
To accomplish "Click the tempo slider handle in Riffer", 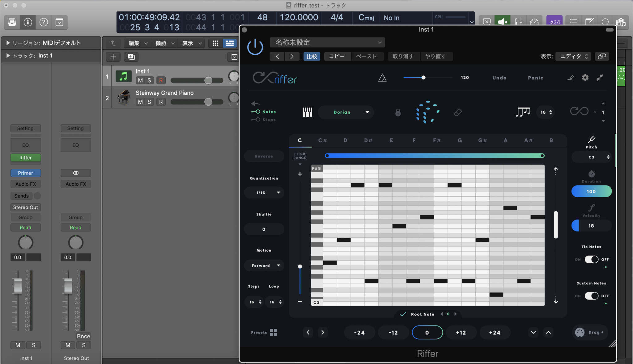I will coord(423,77).
